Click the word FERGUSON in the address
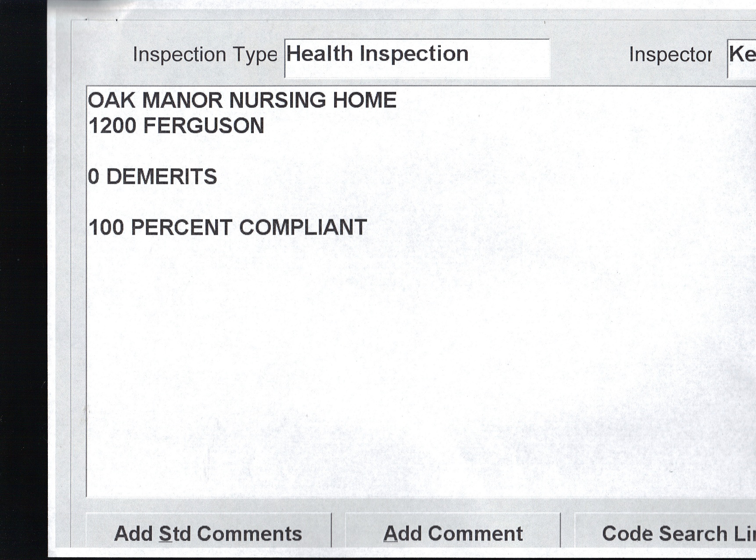Screen dimensions: 756x560 204,126
